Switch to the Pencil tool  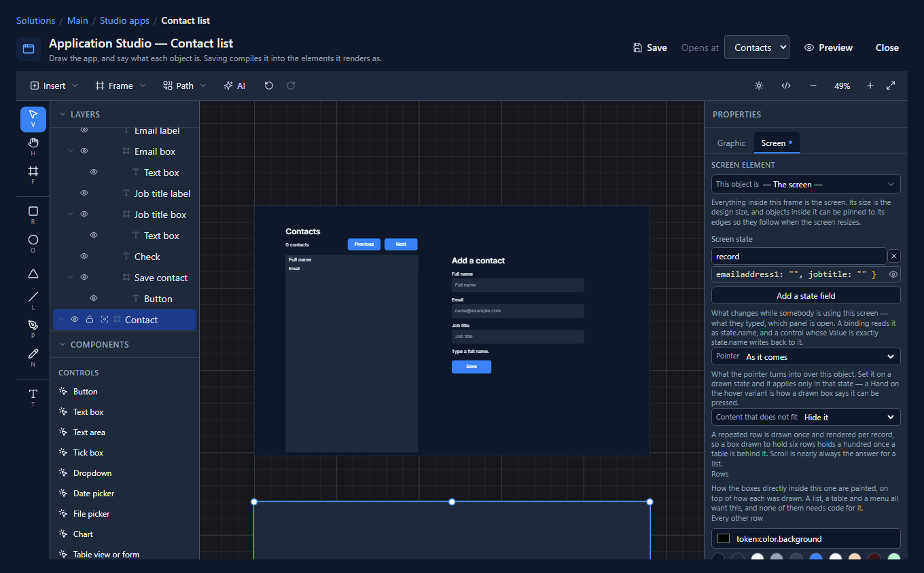[x=33, y=357]
